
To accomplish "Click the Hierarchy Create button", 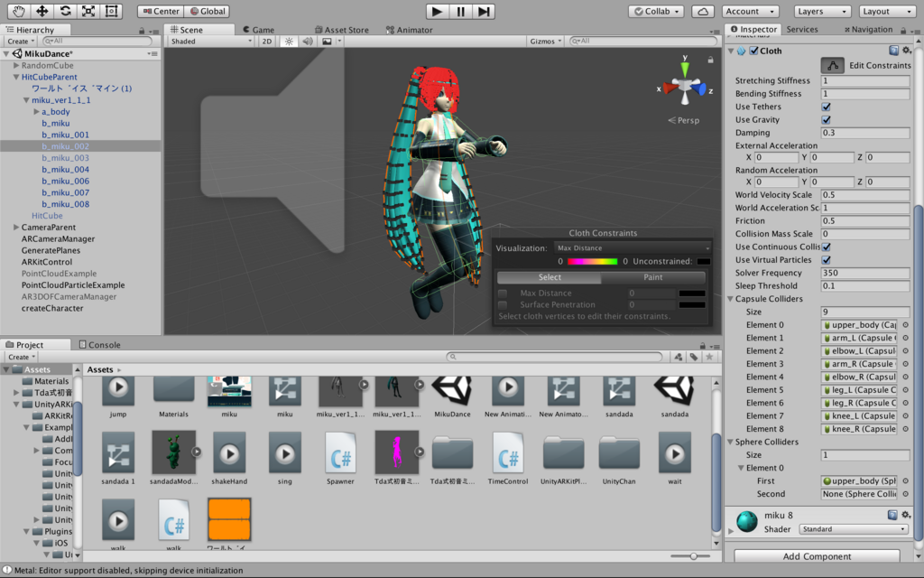I will (21, 42).
